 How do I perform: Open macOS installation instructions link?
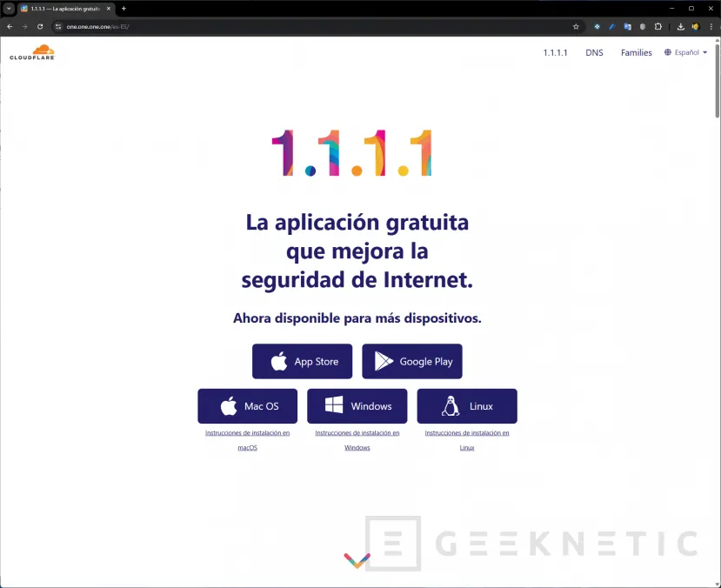click(x=247, y=440)
